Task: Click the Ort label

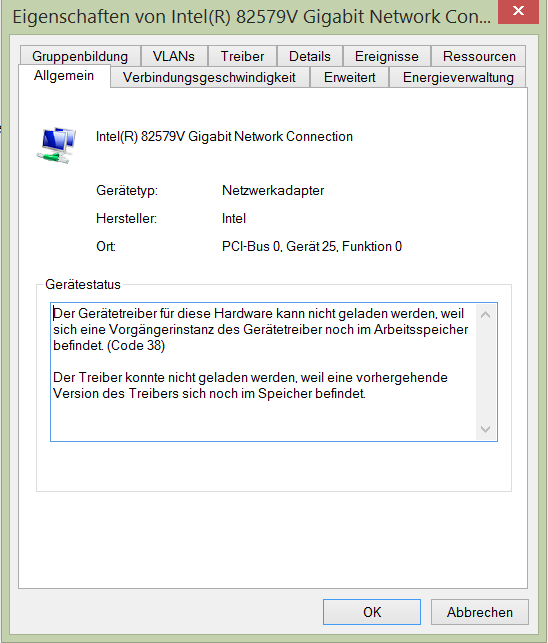Action: [106, 246]
